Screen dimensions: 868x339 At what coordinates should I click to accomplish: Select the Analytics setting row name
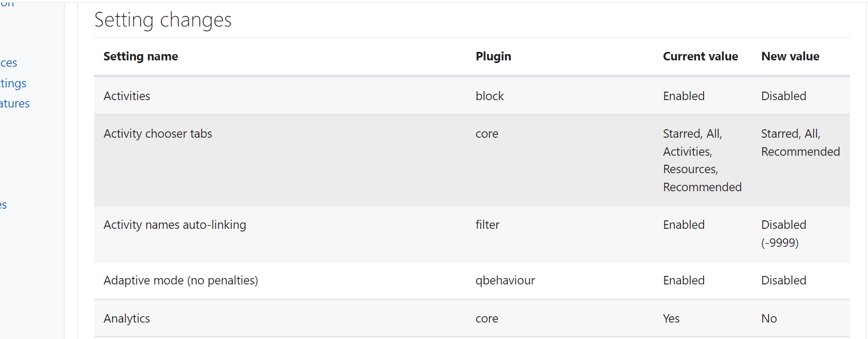coord(127,318)
